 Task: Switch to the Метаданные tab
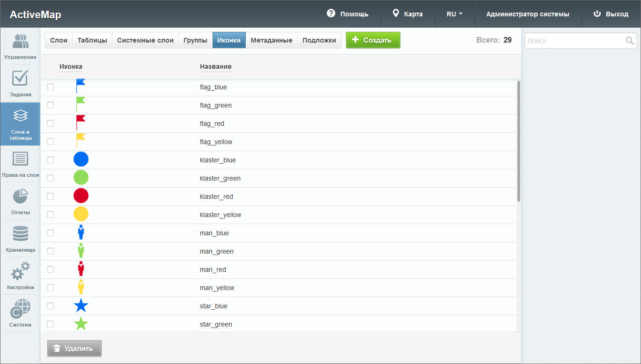click(271, 40)
